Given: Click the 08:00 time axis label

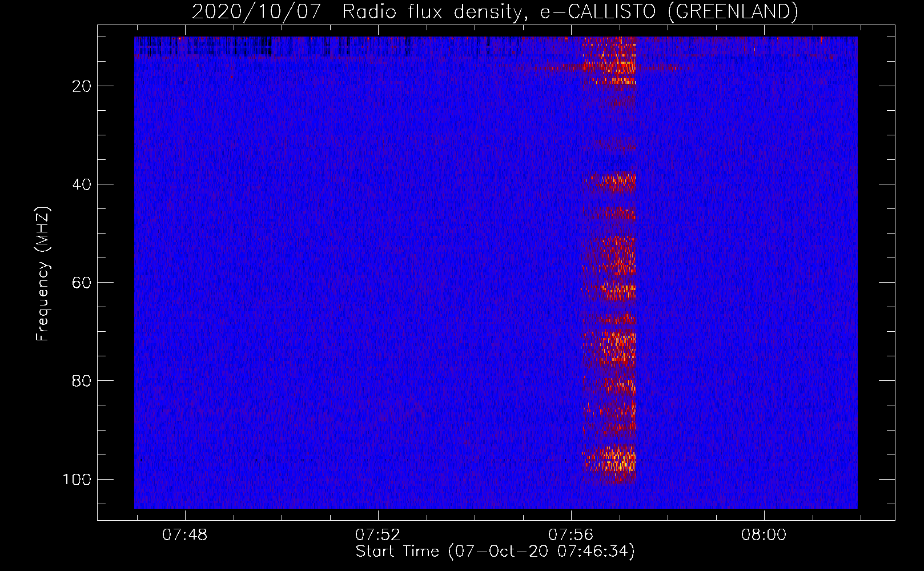Looking at the screenshot, I should [x=764, y=535].
